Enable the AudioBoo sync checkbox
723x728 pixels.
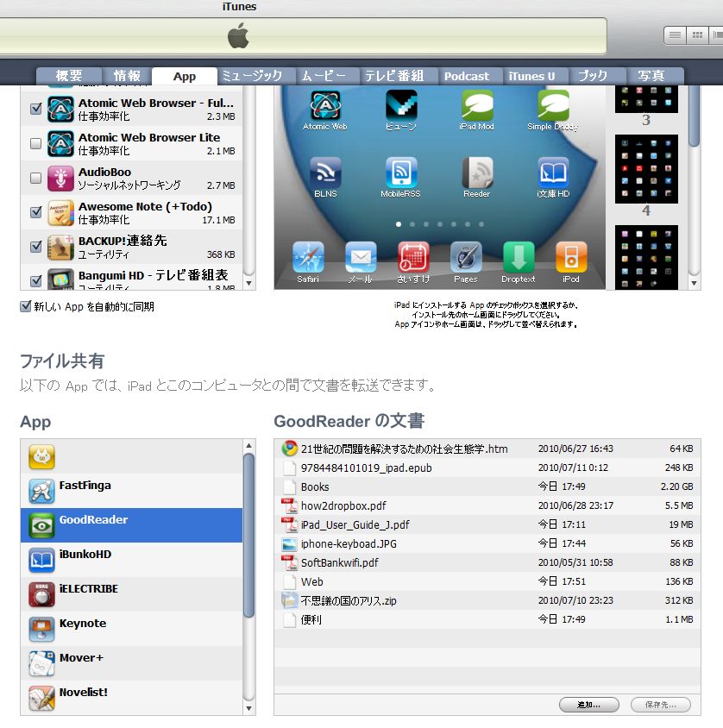[x=35, y=178]
